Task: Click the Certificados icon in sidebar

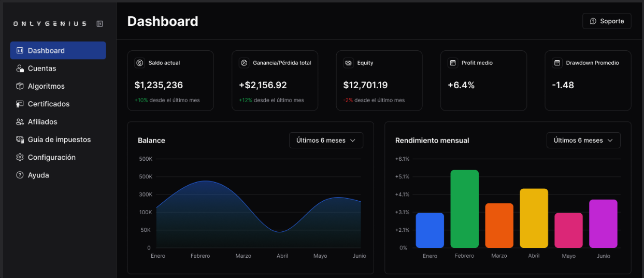Action: tap(20, 104)
